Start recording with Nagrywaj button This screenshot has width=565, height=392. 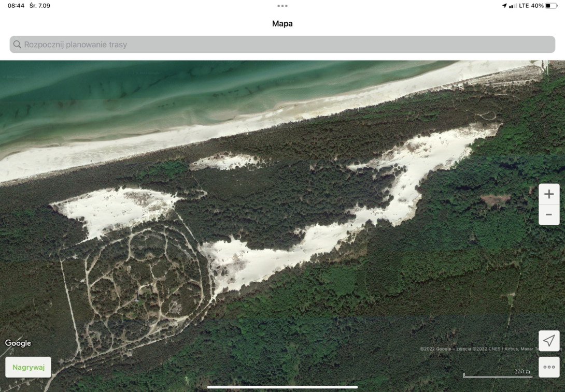(29, 367)
